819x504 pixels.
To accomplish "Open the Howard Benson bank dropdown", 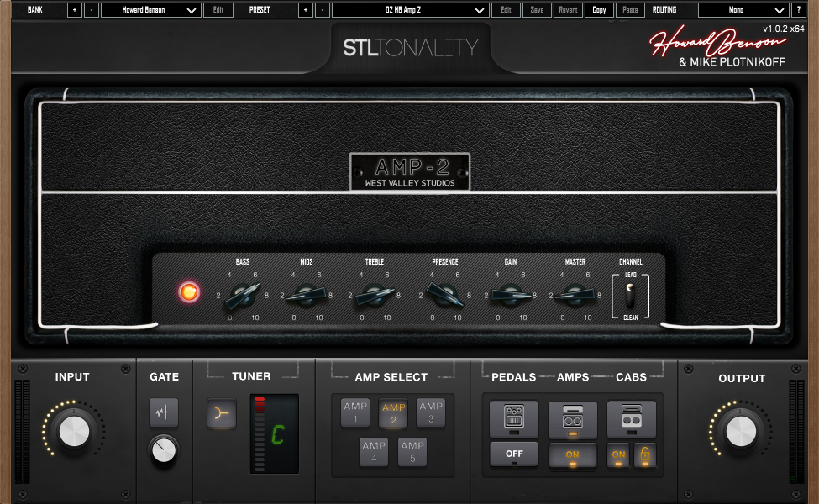I will coord(151,10).
